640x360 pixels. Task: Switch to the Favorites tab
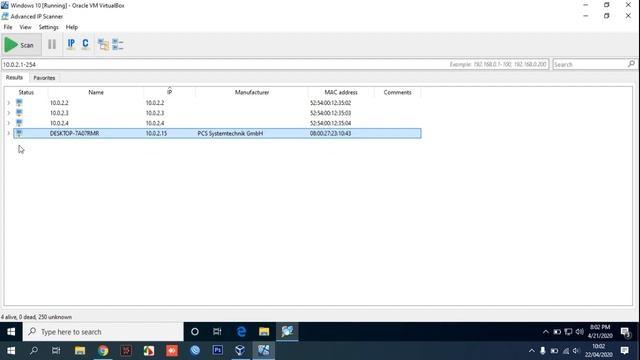(x=44, y=78)
